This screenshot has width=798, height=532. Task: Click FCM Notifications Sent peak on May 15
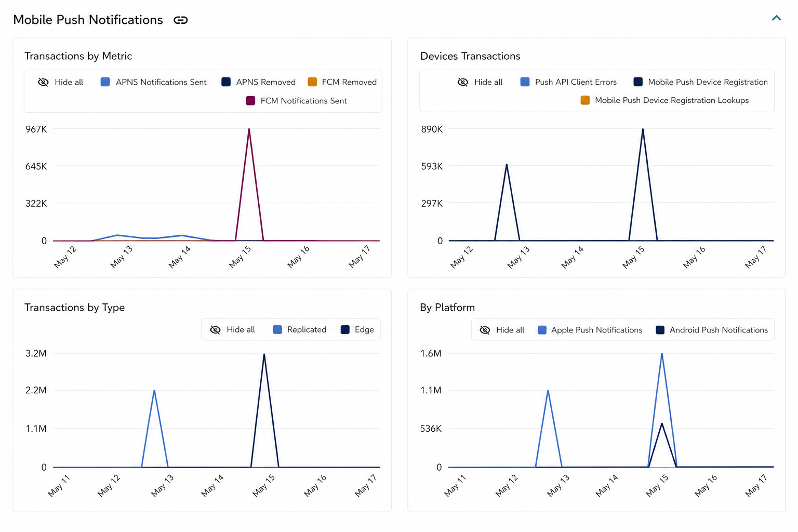click(249, 129)
